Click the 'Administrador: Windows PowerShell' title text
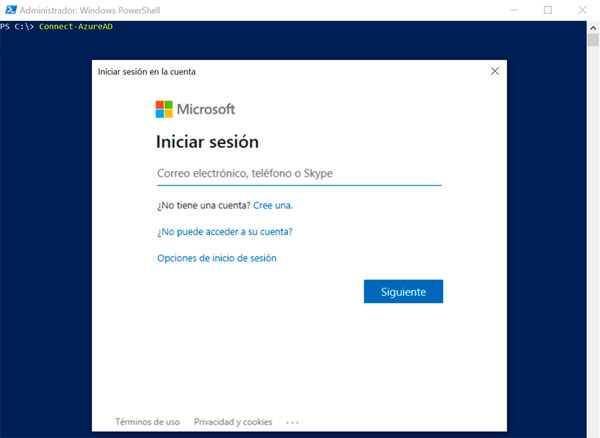The width and height of the screenshot is (600, 438). coord(88,9)
